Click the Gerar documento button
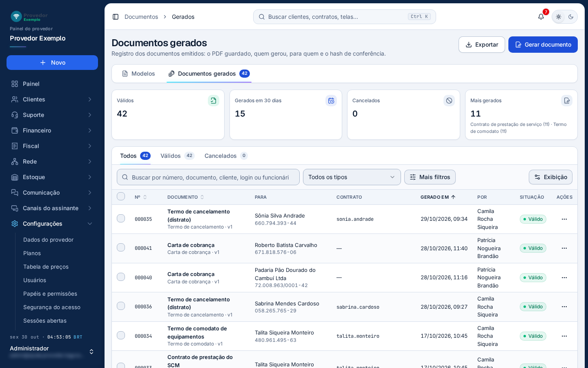The width and height of the screenshot is (588, 368). tap(543, 45)
